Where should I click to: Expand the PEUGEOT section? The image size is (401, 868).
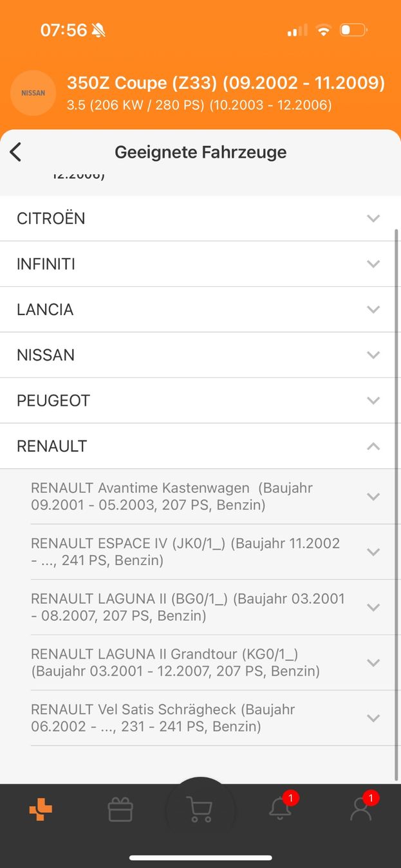point(373,401)
